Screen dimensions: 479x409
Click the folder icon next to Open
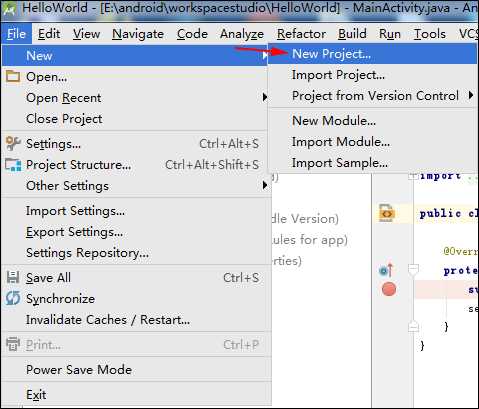(x=13, y=76)
